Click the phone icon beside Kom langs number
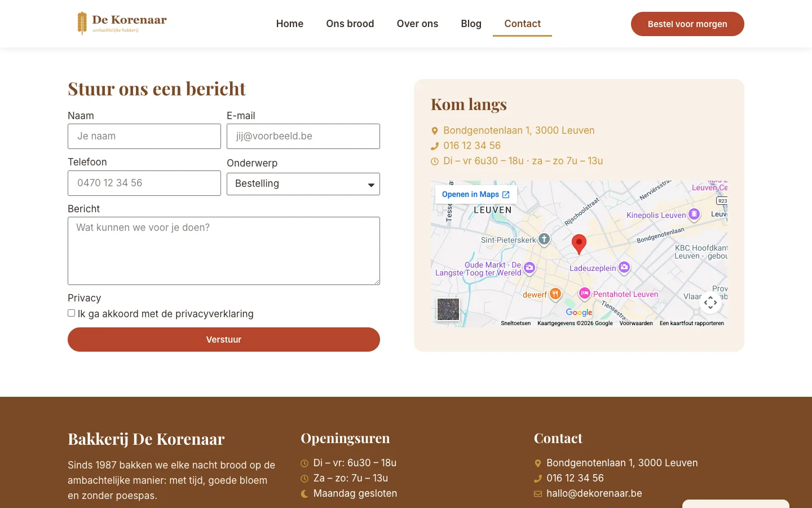 435,146
